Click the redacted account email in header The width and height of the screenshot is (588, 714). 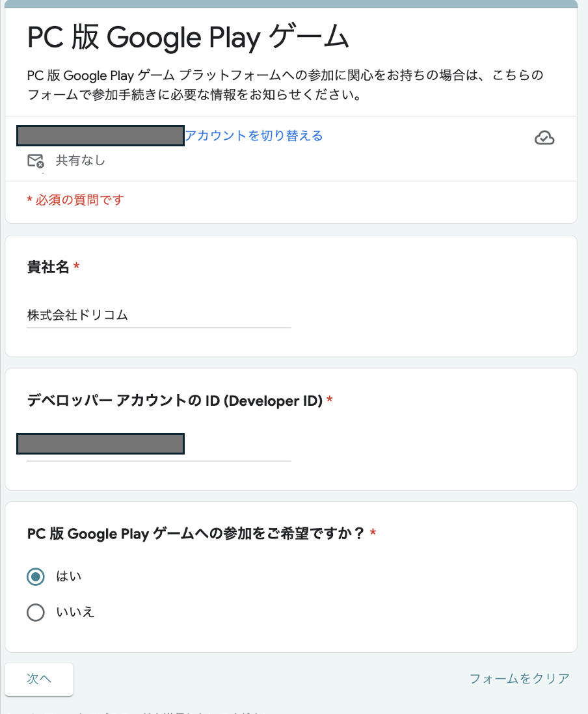point(100,136)
